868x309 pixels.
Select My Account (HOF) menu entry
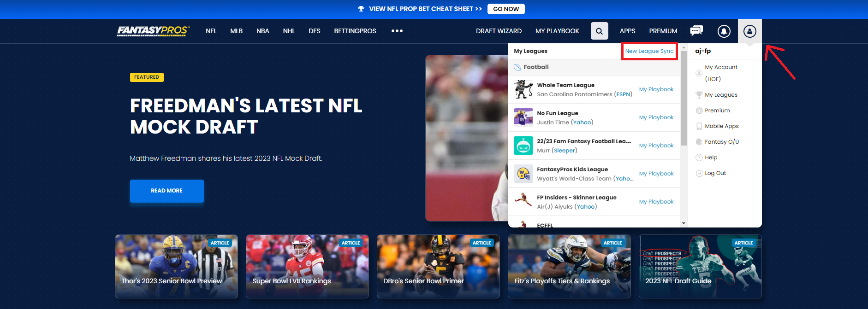(721, 73)
